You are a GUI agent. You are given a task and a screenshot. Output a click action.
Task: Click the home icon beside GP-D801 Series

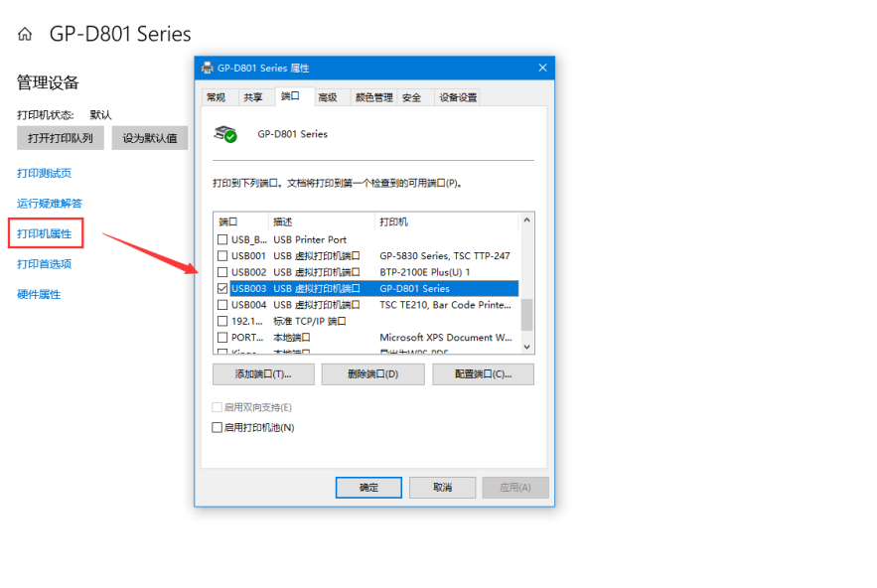click(x=25, y=35)
